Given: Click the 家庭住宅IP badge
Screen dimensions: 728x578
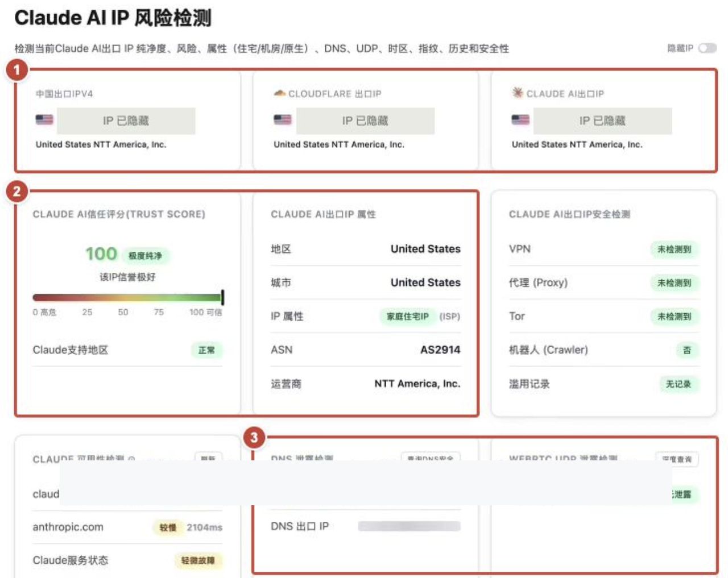Looking at the screenshot, I should pyautogui.click(x=408, y=317).
